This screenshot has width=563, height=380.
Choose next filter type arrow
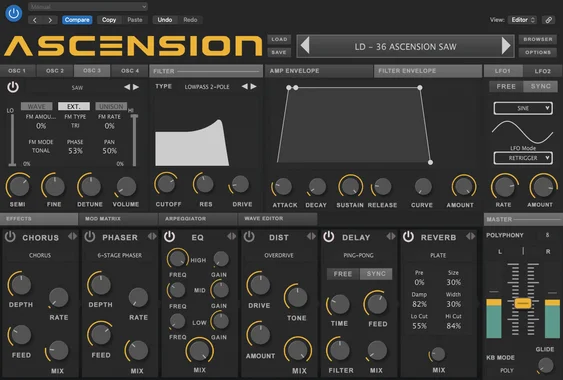253,86
